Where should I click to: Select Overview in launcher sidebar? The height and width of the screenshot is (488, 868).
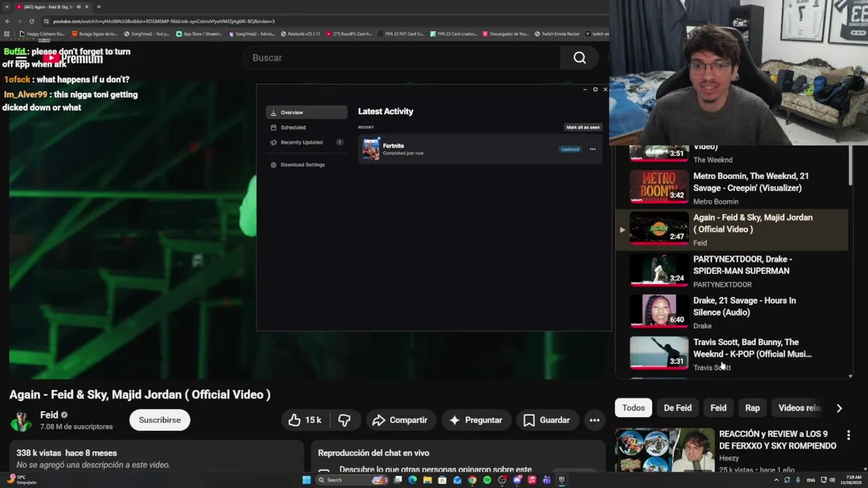307,113
